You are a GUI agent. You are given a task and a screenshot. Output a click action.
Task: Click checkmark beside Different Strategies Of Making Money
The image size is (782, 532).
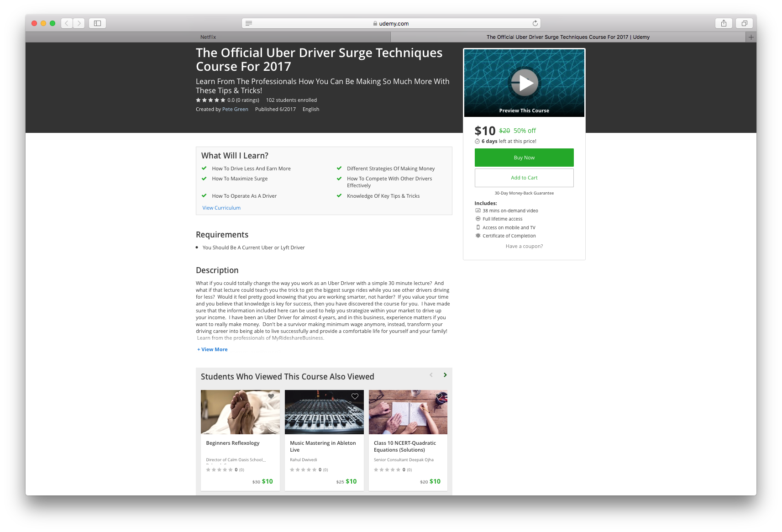point(339,168)
